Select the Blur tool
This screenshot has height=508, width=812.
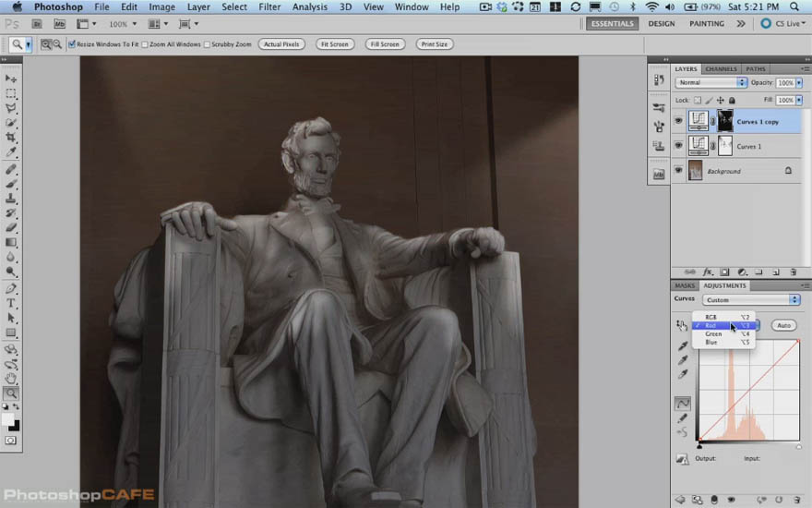10,257
